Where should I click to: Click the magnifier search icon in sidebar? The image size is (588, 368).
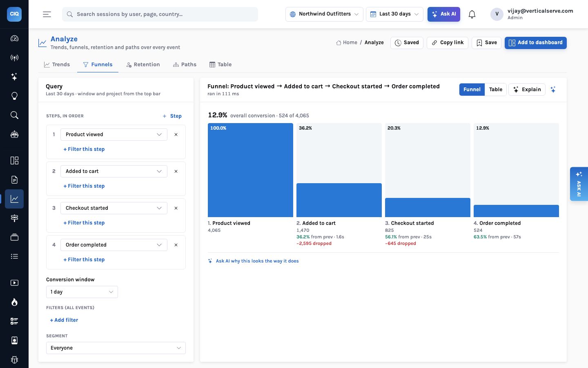coord(14,115)
